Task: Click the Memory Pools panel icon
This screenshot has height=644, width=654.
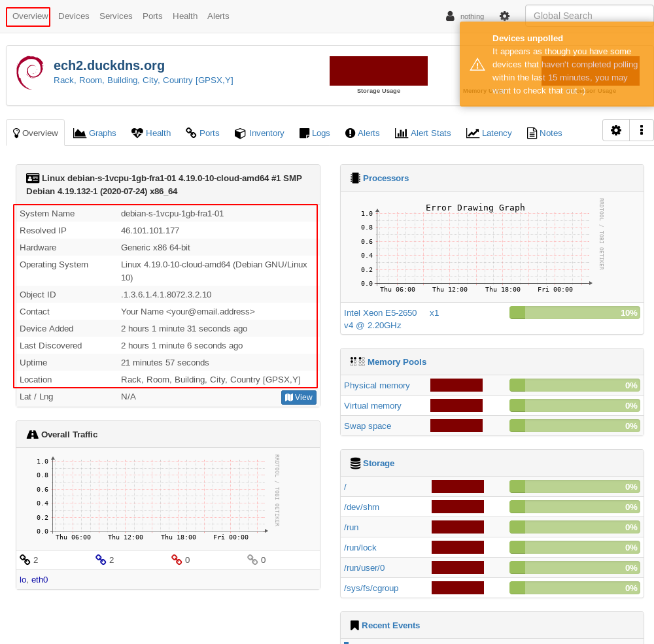Action: tap(358, 362)
